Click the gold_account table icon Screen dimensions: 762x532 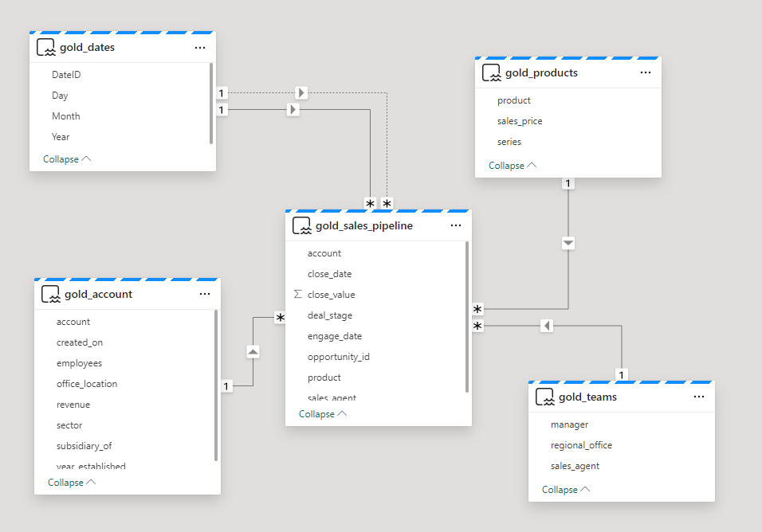(50, 294)
